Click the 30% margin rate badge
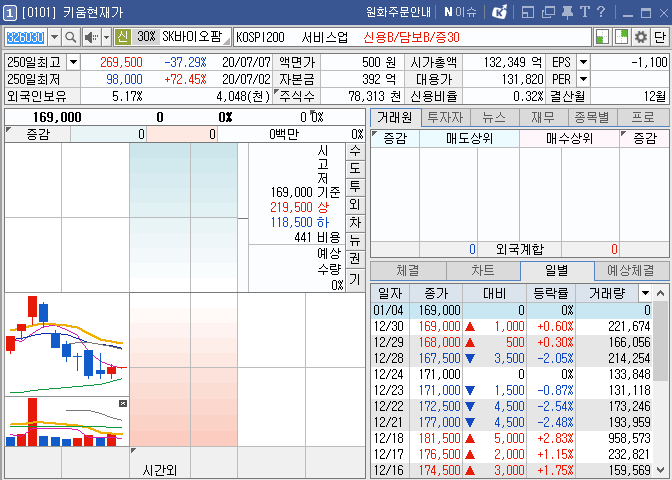Viewport: 672px width, 480px height. 146,37
